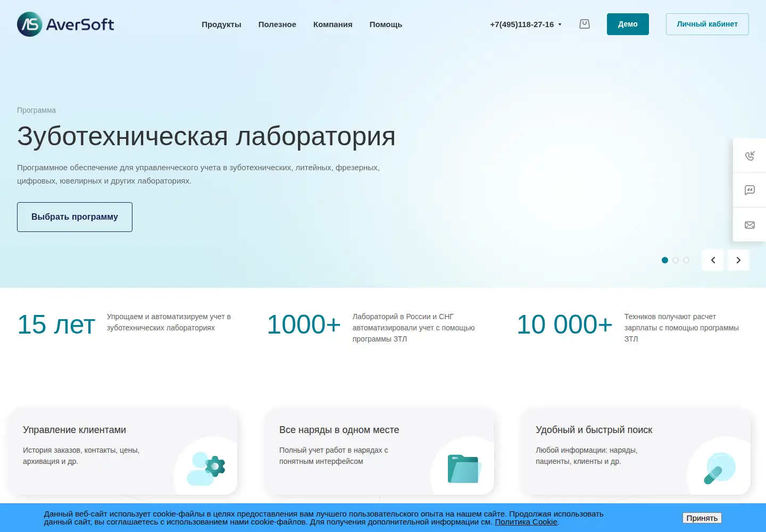Click the user-gear icon on client management card

tap(206, 468)
